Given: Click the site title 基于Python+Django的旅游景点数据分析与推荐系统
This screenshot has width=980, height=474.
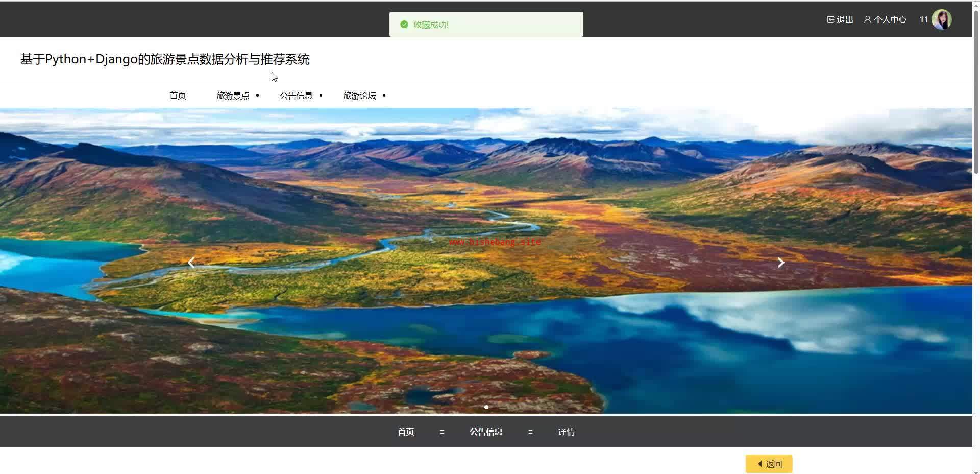Looking at the screenshot, I should 165,59.
